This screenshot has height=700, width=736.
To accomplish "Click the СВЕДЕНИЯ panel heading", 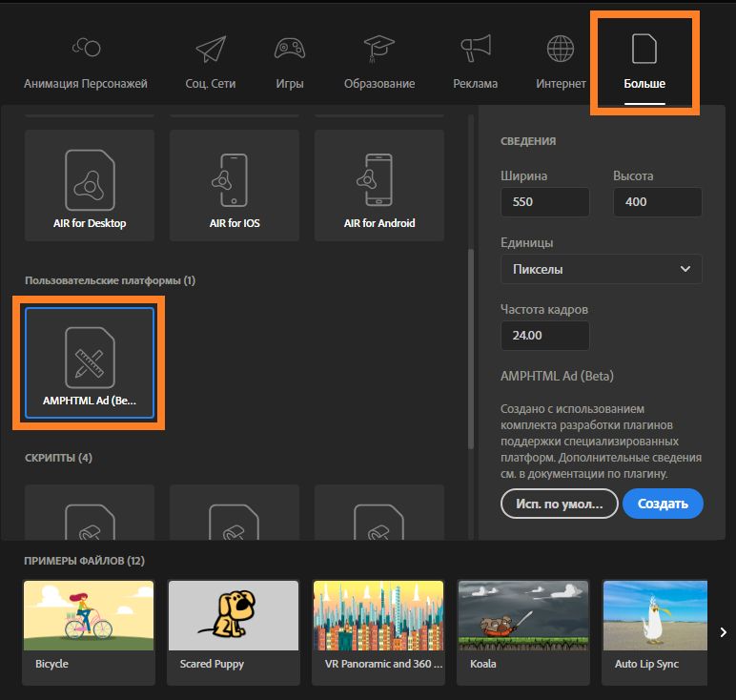I will [528, 141].
